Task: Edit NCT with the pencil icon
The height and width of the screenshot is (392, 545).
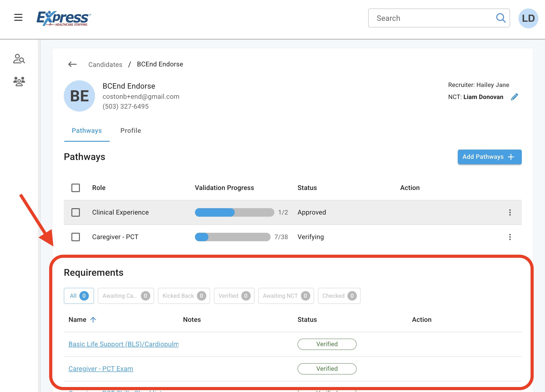Action: (514, 97)
